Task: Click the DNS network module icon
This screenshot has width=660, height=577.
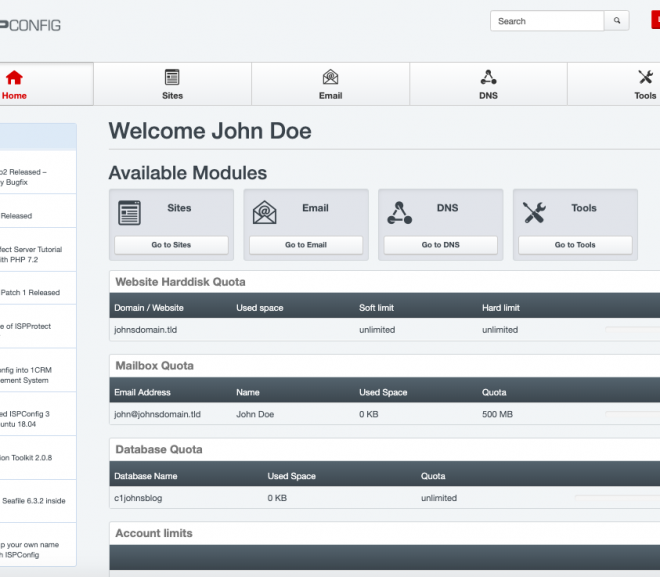Action: [399, 213]
